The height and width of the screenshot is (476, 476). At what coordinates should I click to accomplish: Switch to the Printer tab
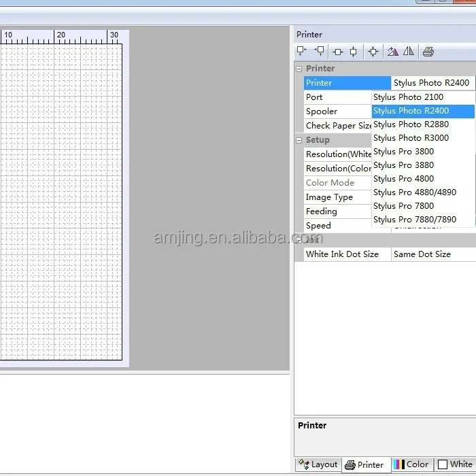click(x=364, y=464)
